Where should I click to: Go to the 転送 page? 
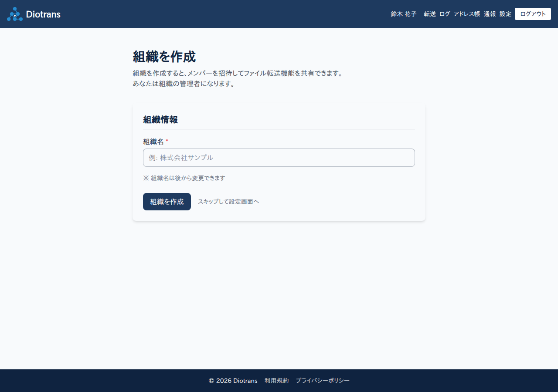[x=430, y=14]
